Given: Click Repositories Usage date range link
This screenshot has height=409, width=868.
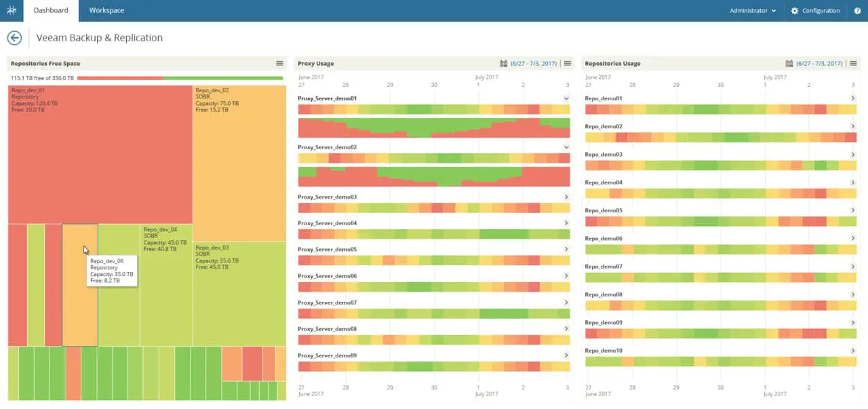Looking at the screenshot, I should 820,63.
